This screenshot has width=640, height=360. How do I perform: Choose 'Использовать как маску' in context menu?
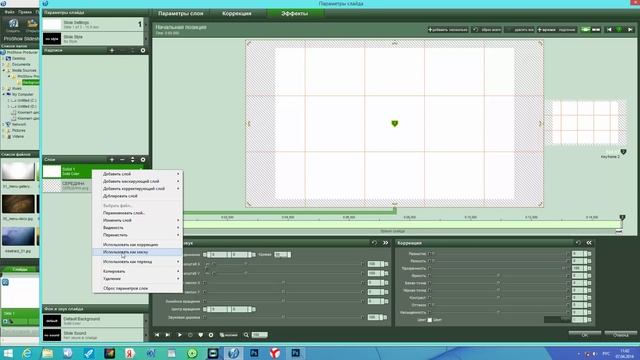pyautogui.click(x=137, y=252)
